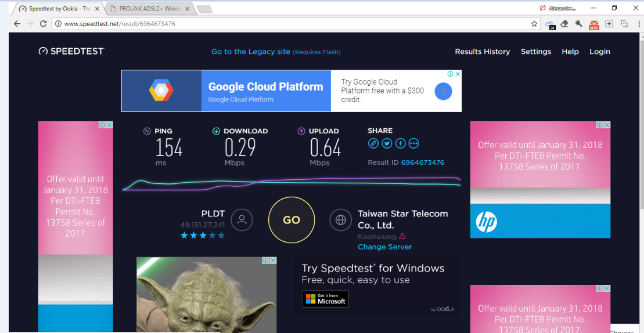Click the sync error icon near Alexander
This screenshot has height=333, width=644.
542,8
